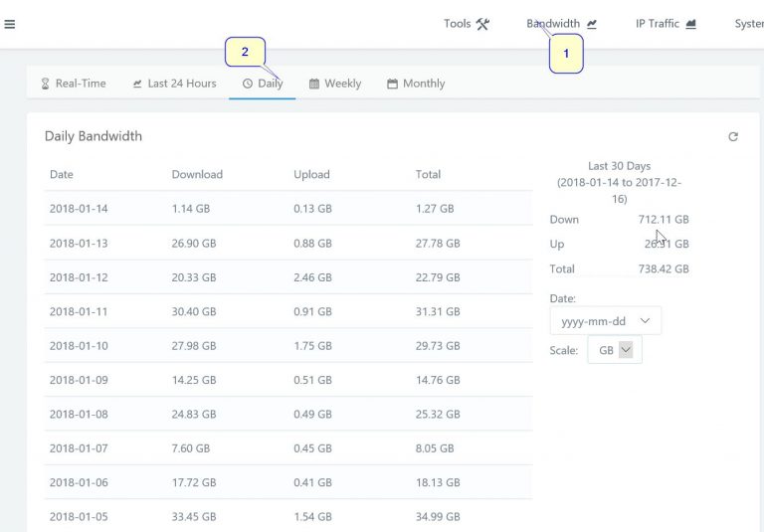Click the Monthly calendar icon
764x532 pixels.
[392, 84]
